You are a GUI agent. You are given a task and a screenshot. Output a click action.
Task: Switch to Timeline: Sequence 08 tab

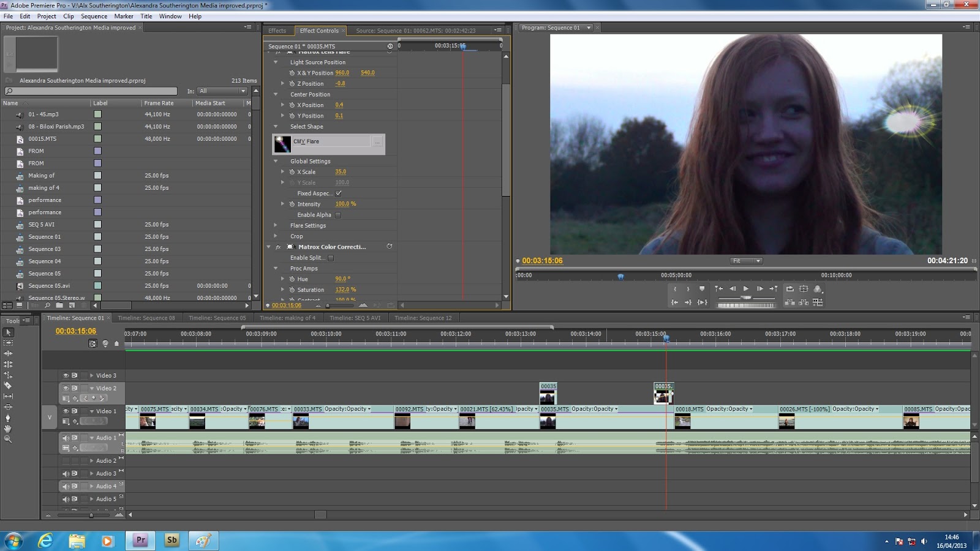point(146,318)
